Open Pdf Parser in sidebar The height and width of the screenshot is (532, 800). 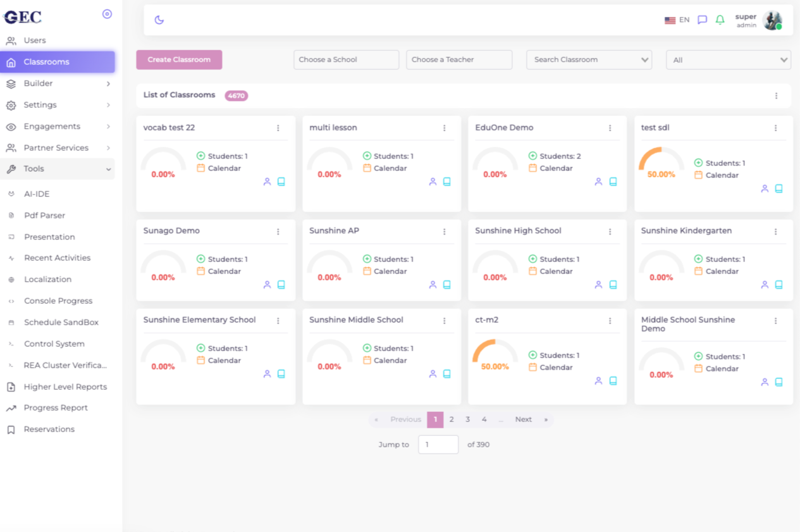point(44,216)
